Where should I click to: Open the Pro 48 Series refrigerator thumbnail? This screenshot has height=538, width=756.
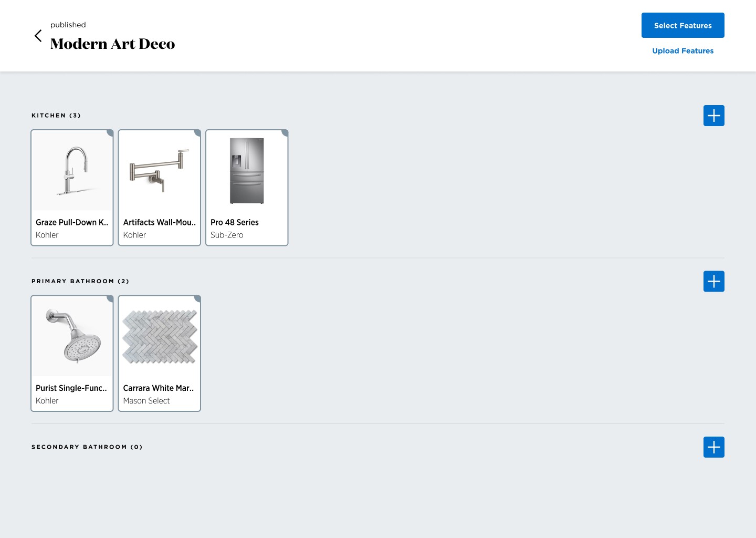[247, 170]
